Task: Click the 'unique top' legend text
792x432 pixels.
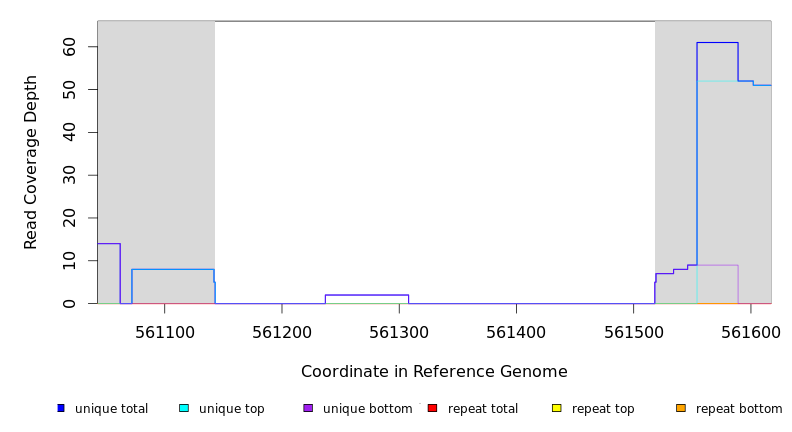Action: pyautogui.click(x=231, y=409)
